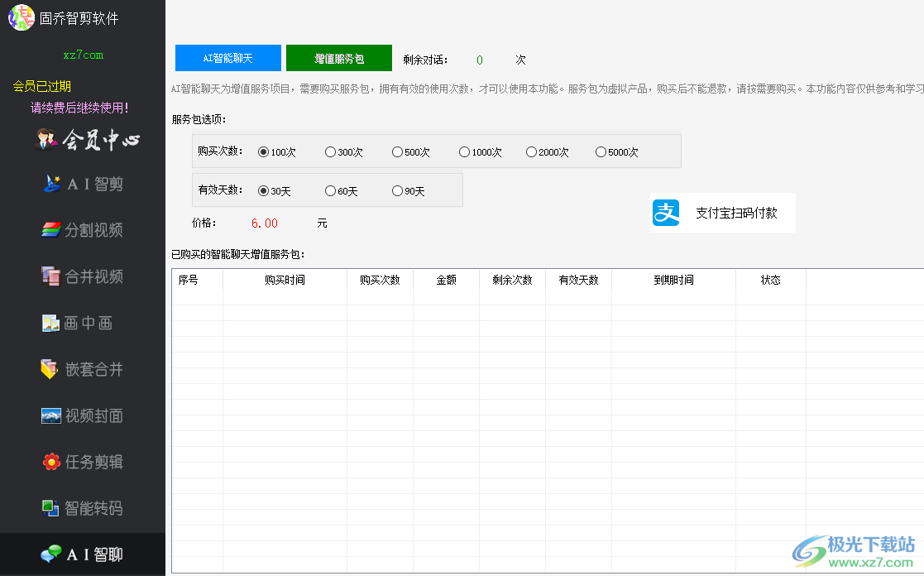Open the AI智剪 sidebar icon
This screenshot has height=576, width=924.
point(52,184)
